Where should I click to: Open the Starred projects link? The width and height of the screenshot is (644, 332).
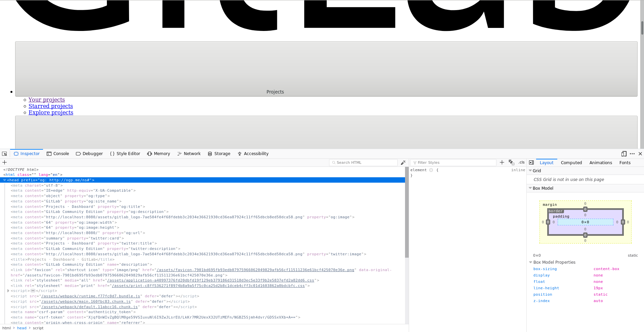pos(51,106)
